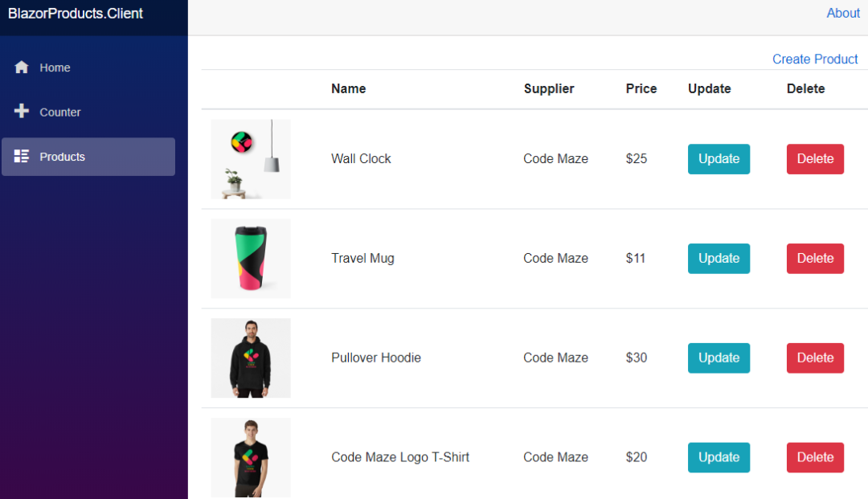This screenshot has width=868, height=499.
Task: Select the Home icon in the sidebar
Action: 22,67
